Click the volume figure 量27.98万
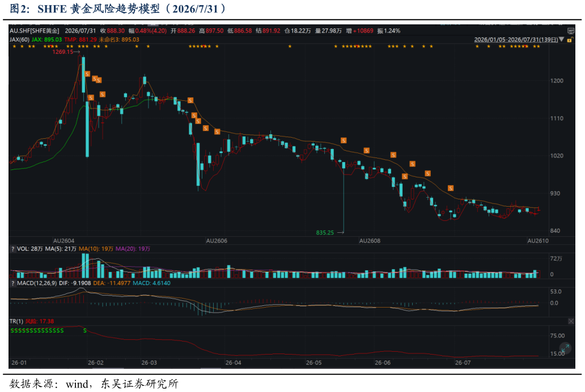 coord(328,31)
